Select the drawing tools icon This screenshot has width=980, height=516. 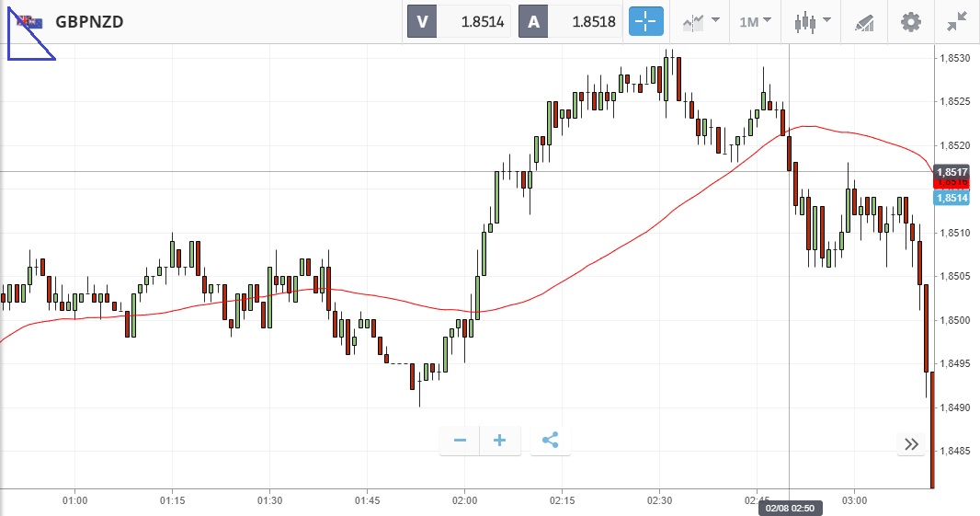(x=864, y=21)
